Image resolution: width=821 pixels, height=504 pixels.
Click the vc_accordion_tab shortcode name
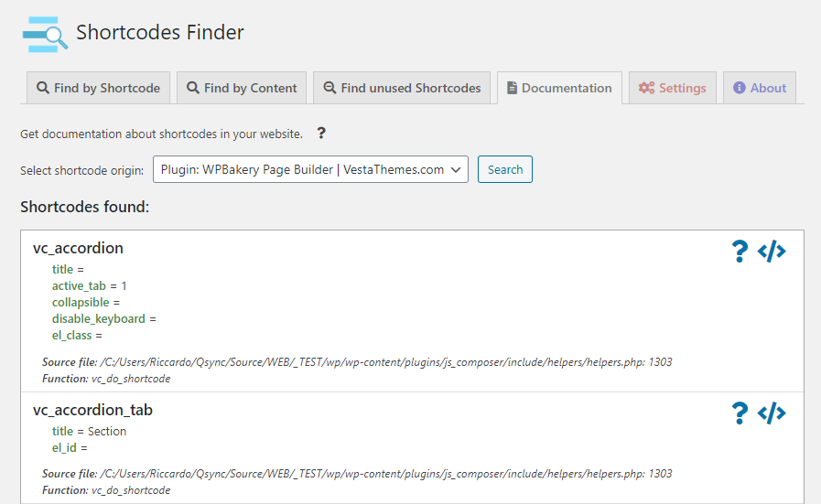tap(92, 410)
